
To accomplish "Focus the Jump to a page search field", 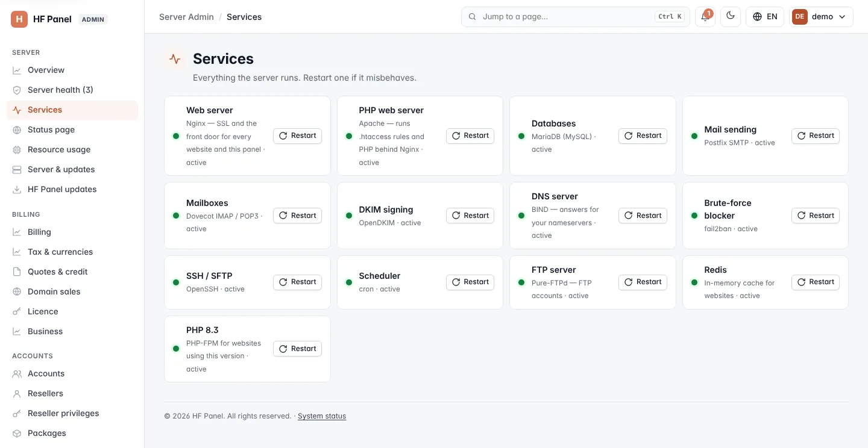I will point(575,17).
